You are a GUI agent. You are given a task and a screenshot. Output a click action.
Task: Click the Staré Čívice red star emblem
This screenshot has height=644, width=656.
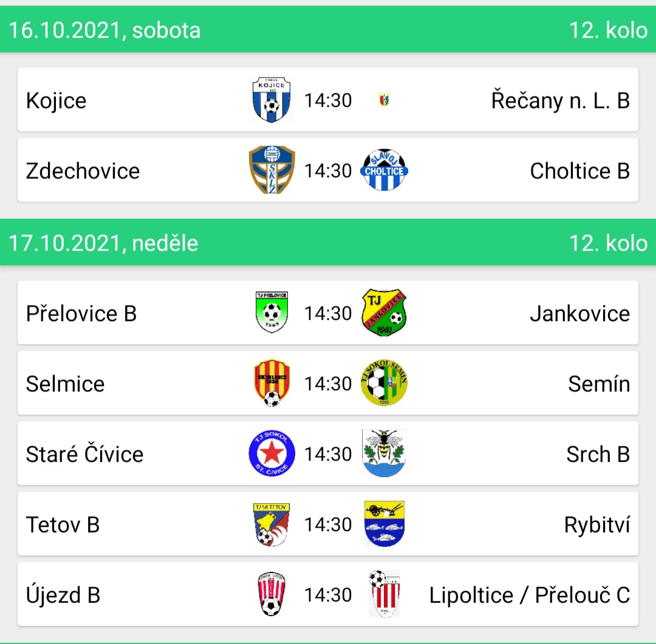point(272,453)
